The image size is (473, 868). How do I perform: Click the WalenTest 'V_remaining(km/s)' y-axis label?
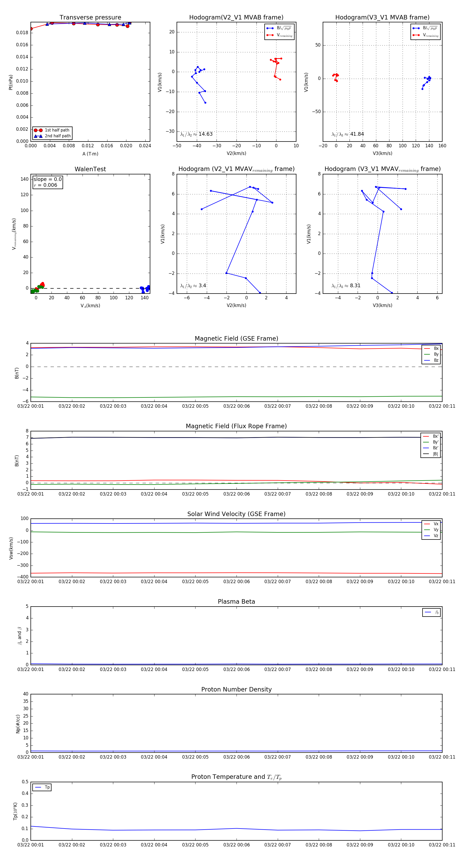coord(14,234)
